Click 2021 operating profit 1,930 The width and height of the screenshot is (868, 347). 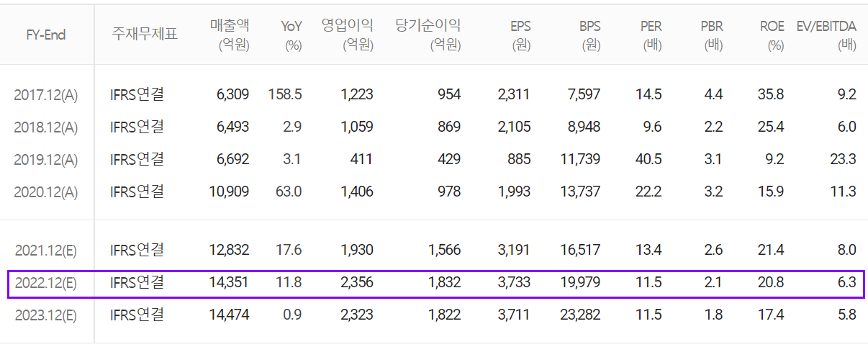point(357,250)
